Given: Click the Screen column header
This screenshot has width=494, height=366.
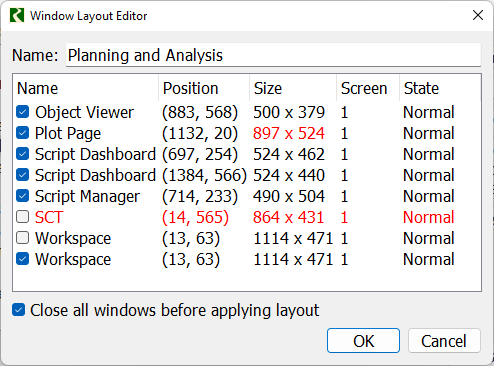Looking at the screenshot, I should (x=368, y=88).
